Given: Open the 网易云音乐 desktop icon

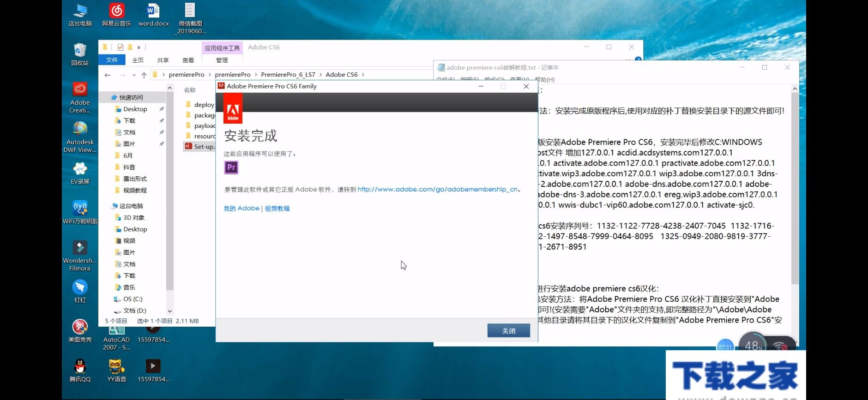Looking at the screenshot, I should click(116, 15).
